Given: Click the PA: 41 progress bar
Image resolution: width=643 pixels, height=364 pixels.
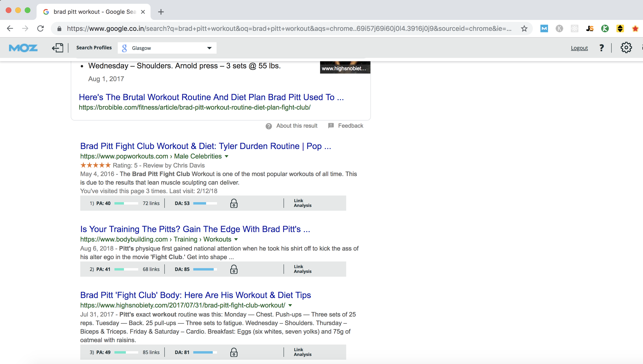Looking at the screenshot, I should (x=126, y=270).
